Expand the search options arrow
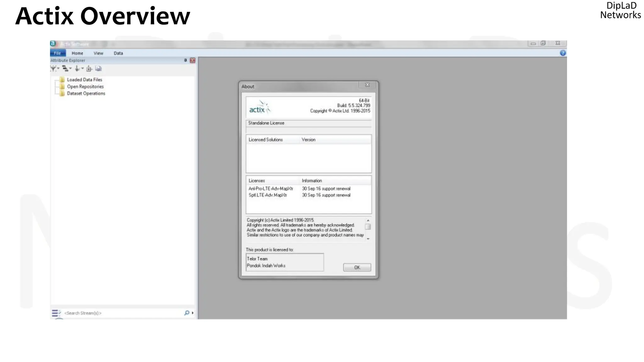Viewport: 644px width, 362px height. (x=193, y=313)
